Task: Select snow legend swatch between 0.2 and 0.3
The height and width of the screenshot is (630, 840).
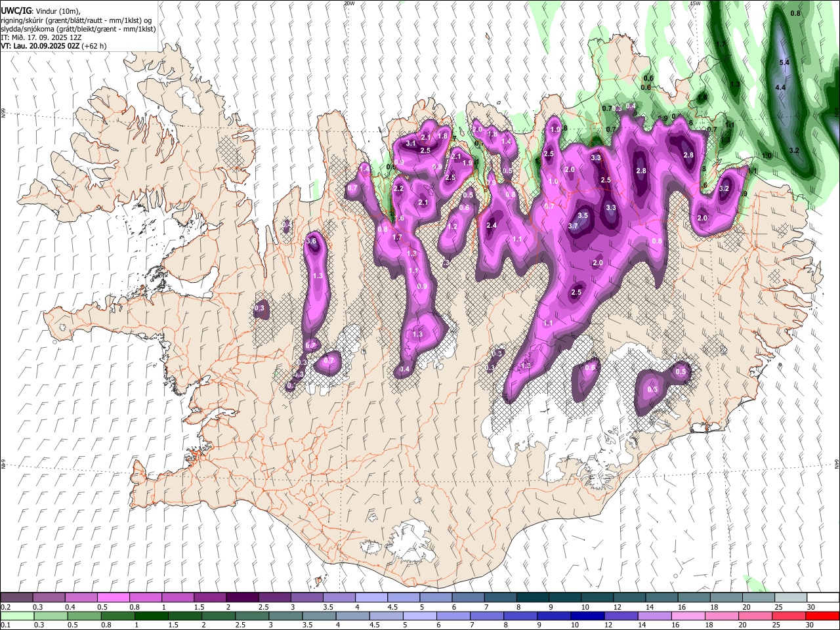Action: tap(16, 597)
